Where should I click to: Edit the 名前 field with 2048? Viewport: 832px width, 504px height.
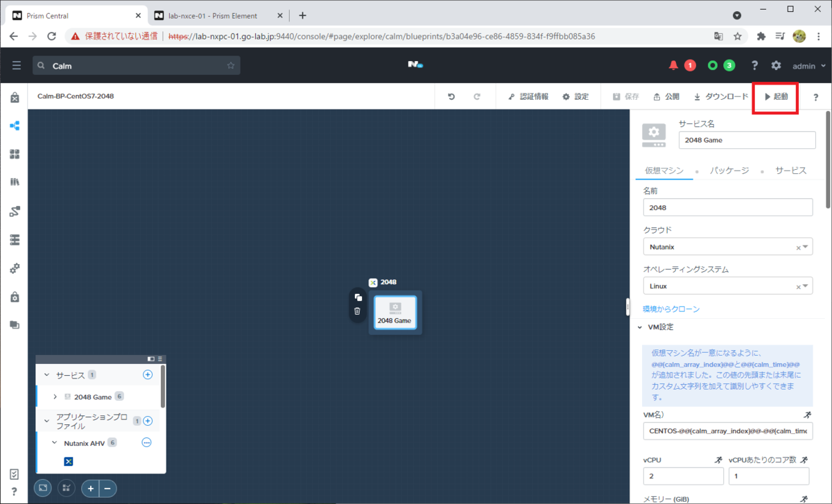tap(727, 207)
